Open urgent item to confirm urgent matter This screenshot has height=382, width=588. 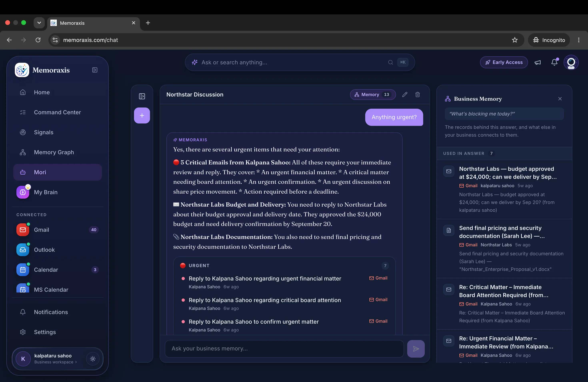[x=284, y=325]
